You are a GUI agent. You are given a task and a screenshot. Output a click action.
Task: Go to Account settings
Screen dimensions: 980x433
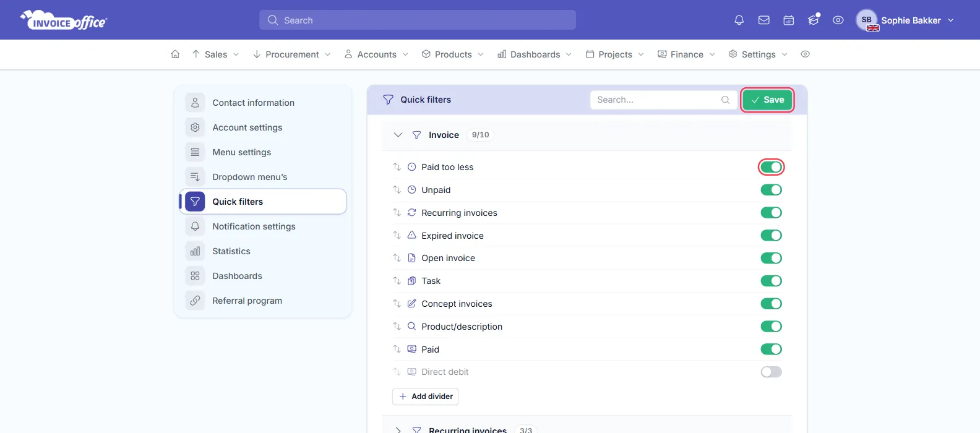pos(263,127)
